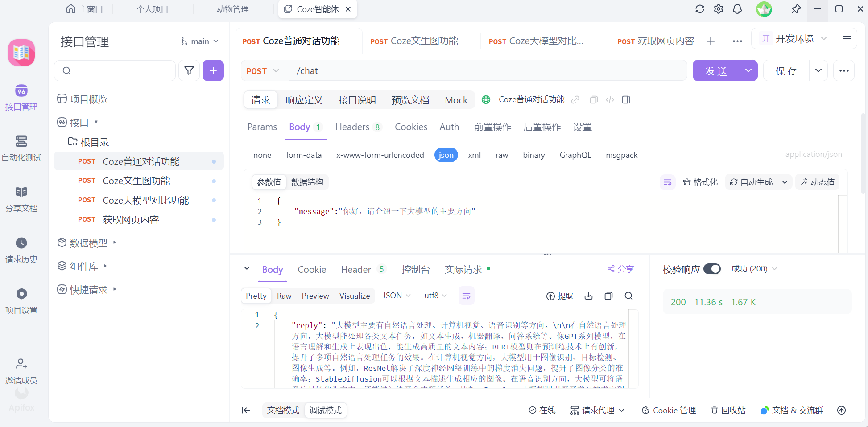This screenshot has width=868, height=427.
Task: Select the binary body type
Action: (534, 155)
